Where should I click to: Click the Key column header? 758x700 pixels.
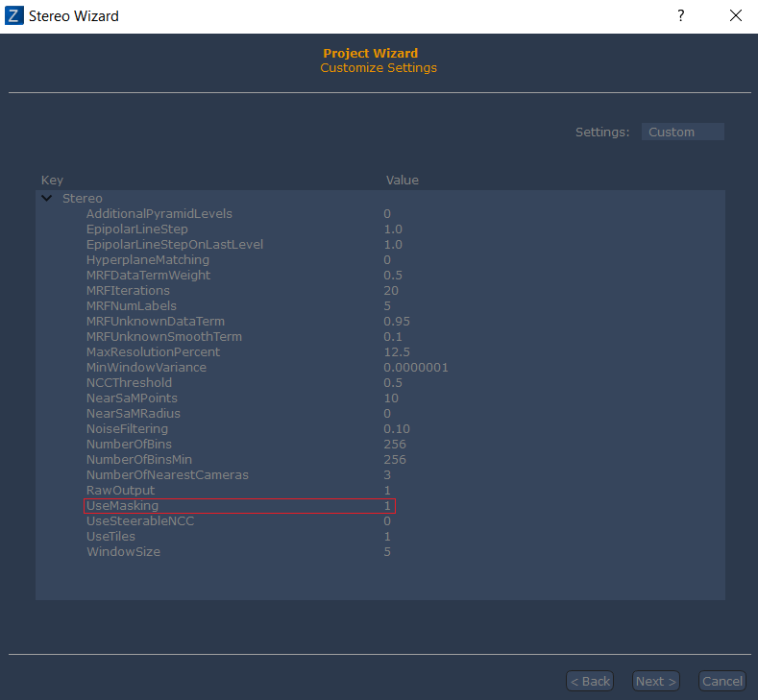tap(52, 180)
